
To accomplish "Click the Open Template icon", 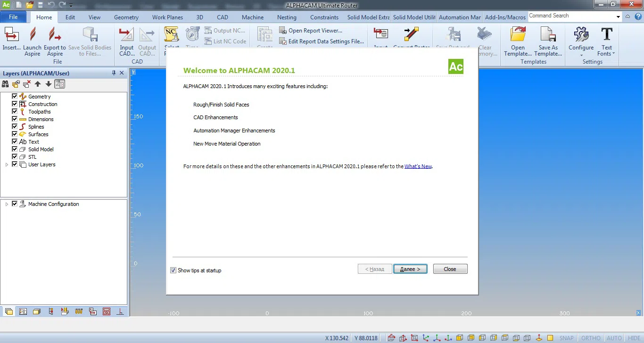I will [518, 41].
